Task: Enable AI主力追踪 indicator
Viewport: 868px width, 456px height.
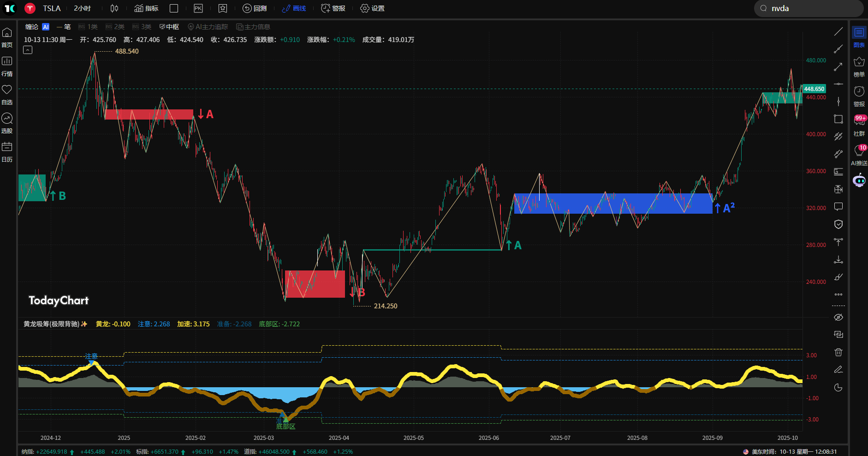Action: pyautogui.click(x=208, y=27)
